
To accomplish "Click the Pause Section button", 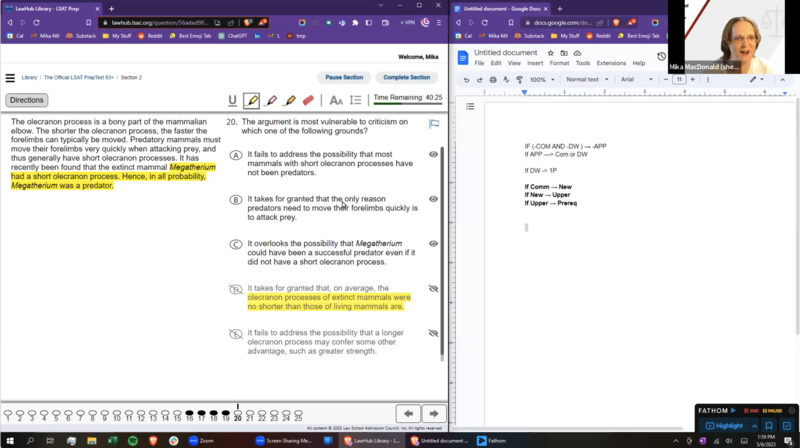I will [343, 77].
